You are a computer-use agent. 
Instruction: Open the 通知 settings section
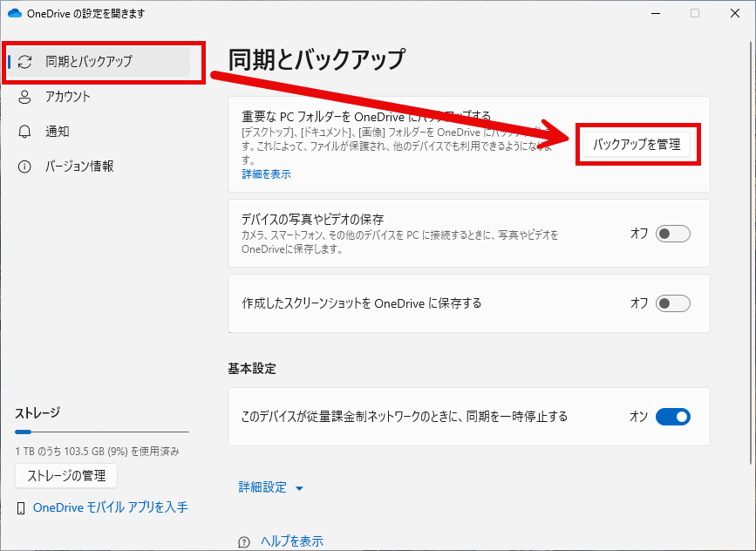tap(99, 132)
